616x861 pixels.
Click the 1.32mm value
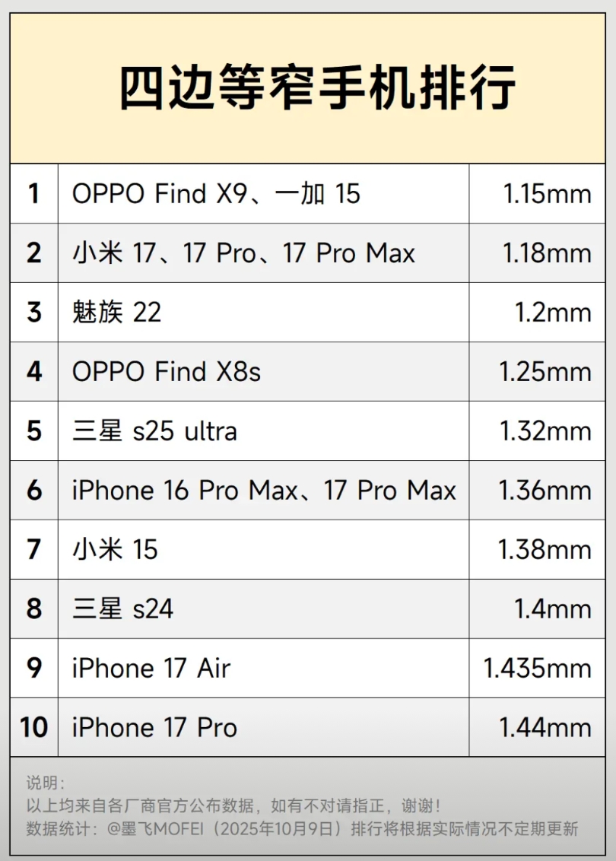pyautogui.click(x=545, y=431)
